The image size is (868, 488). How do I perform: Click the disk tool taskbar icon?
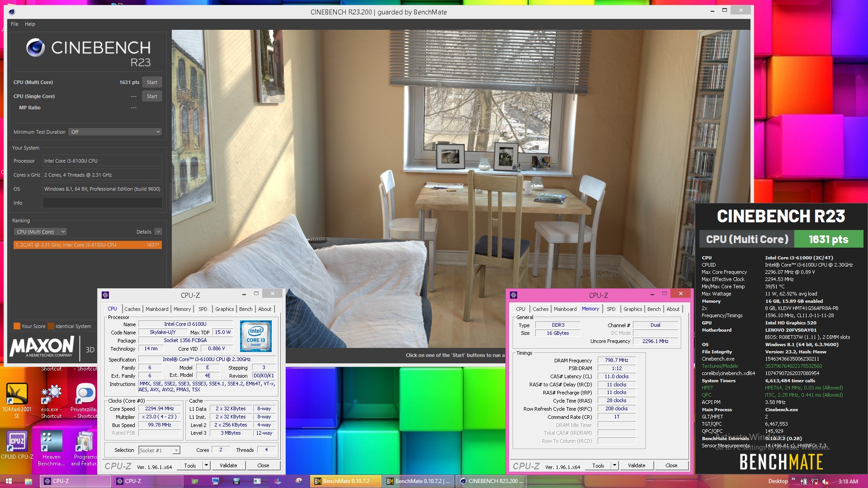(298, 481)
